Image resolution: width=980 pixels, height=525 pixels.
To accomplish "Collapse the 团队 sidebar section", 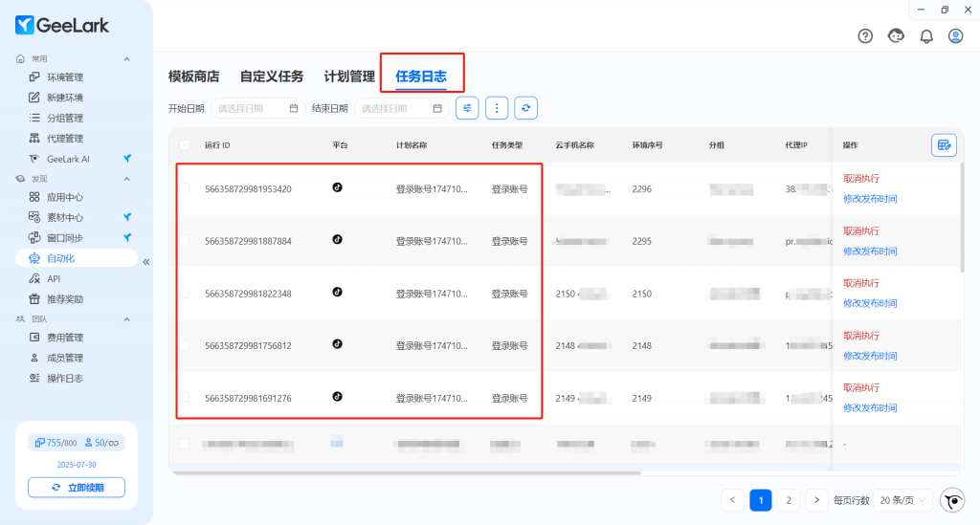I will 126,318.
